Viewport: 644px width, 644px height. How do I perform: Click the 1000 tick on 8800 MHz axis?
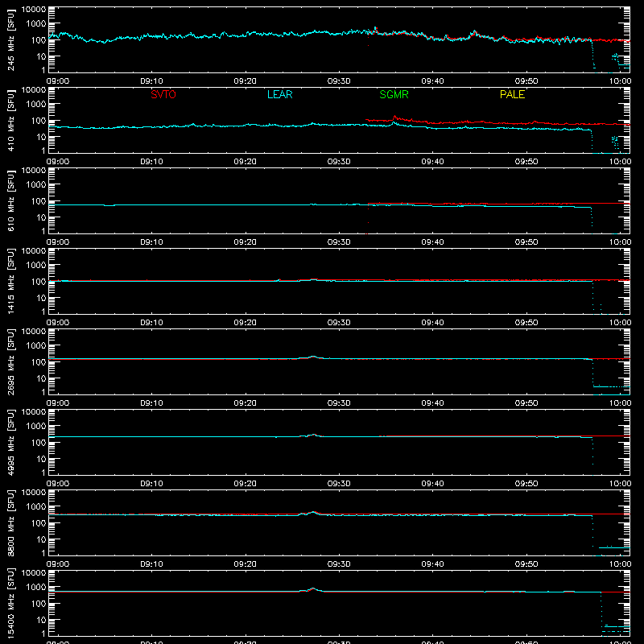pos(36,506)
